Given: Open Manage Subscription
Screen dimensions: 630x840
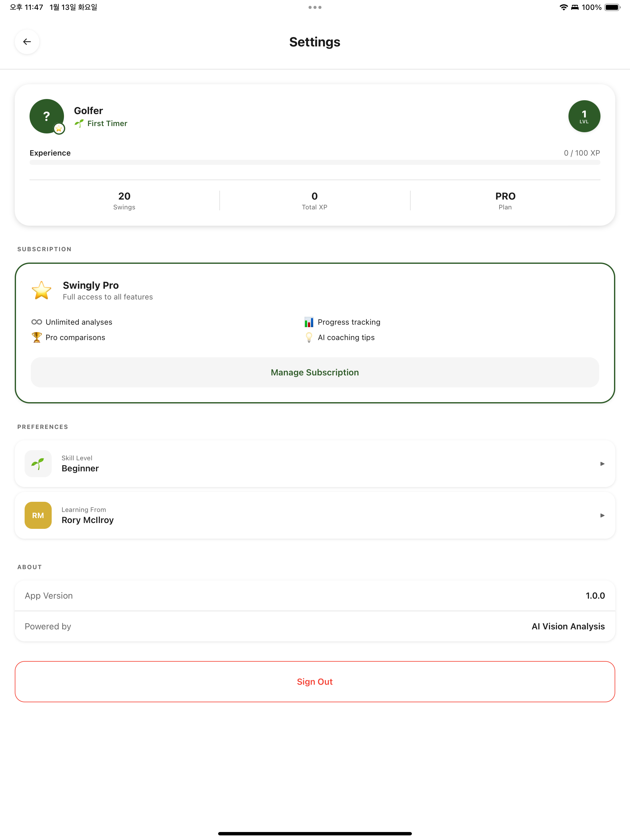Looking at the screenshot, I should 315,373.
